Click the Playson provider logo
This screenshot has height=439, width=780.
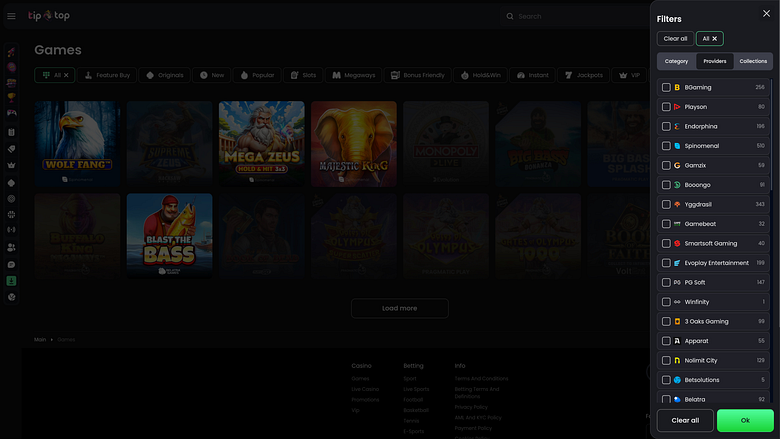point(677,107)
